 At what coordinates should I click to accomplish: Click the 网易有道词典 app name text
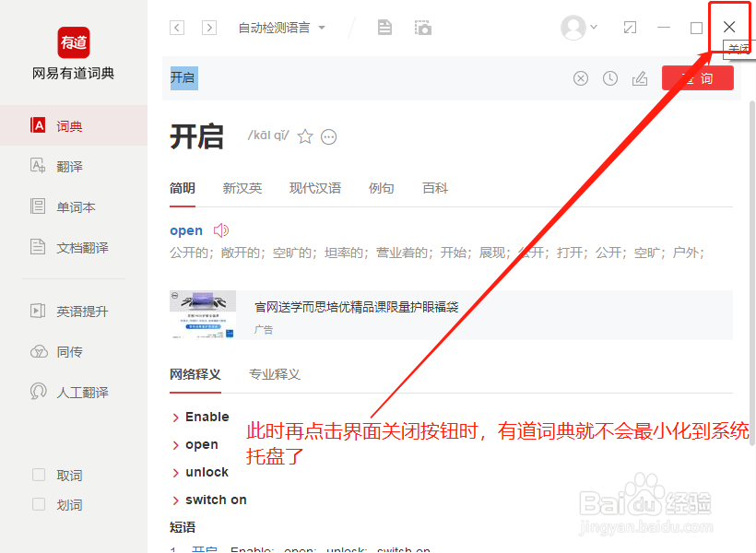coord(73,74)
